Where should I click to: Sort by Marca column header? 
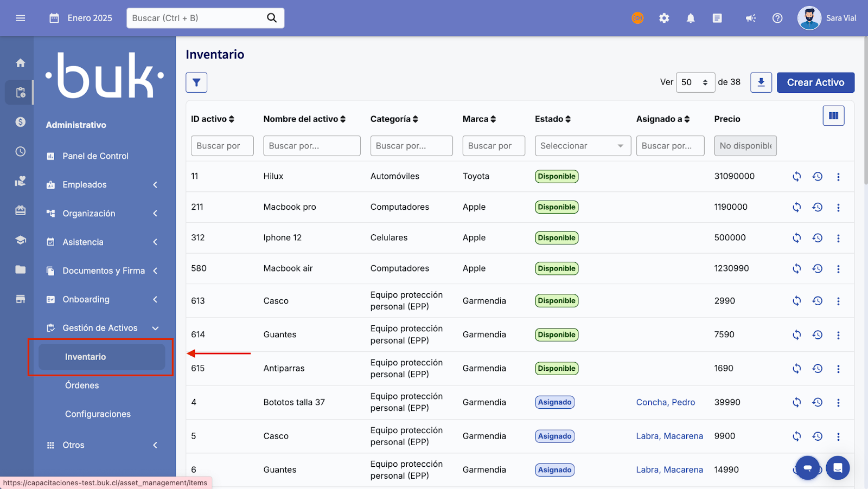click(x=479, y=119)
